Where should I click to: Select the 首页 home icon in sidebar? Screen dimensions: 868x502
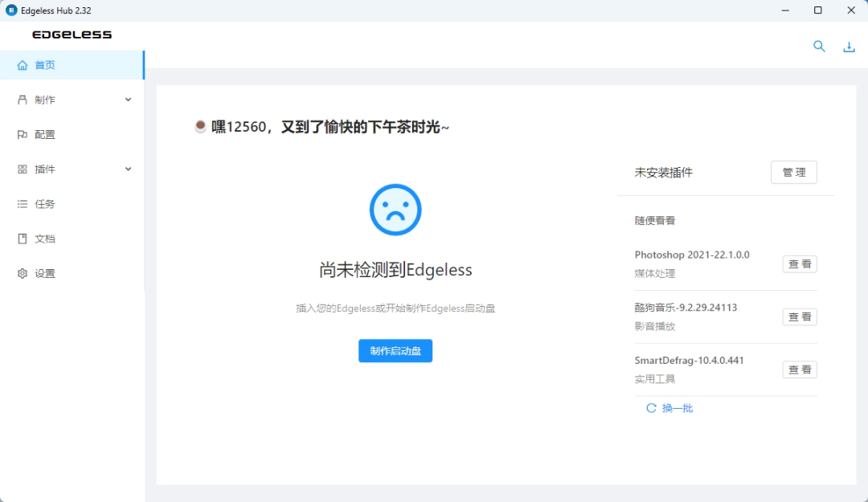click(23, 65)
